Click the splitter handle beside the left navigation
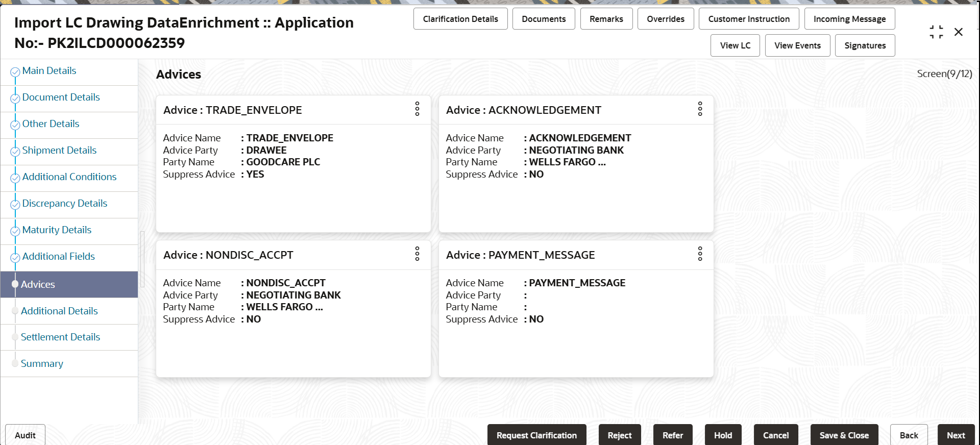Screen dimensions: 980x445 (x=142, y=259)
